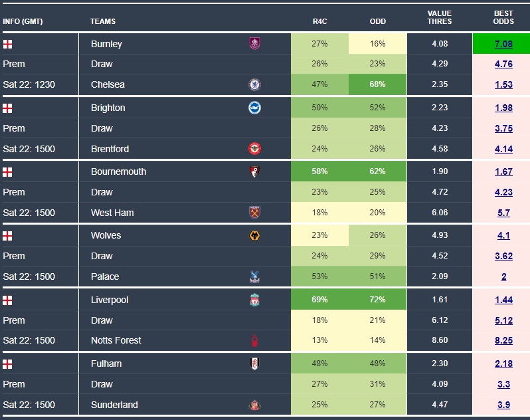This screenshot has height=420, width=530.
Task: Click the Crystal Palace badge icon
Action: coord(254,276)
